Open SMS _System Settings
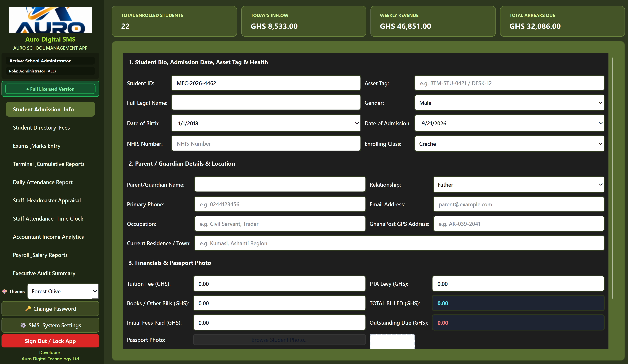Screen dimensions: 628x364 pos(50,325)
